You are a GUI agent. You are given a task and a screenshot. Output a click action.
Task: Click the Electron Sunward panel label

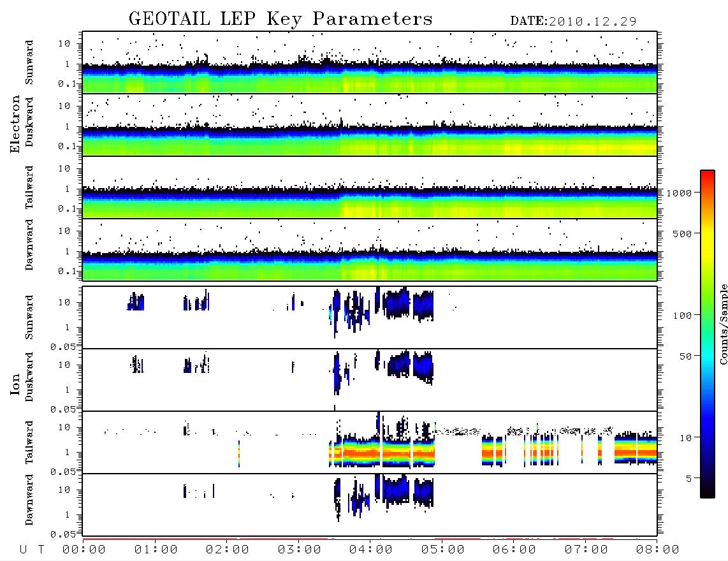click(29, 62)
